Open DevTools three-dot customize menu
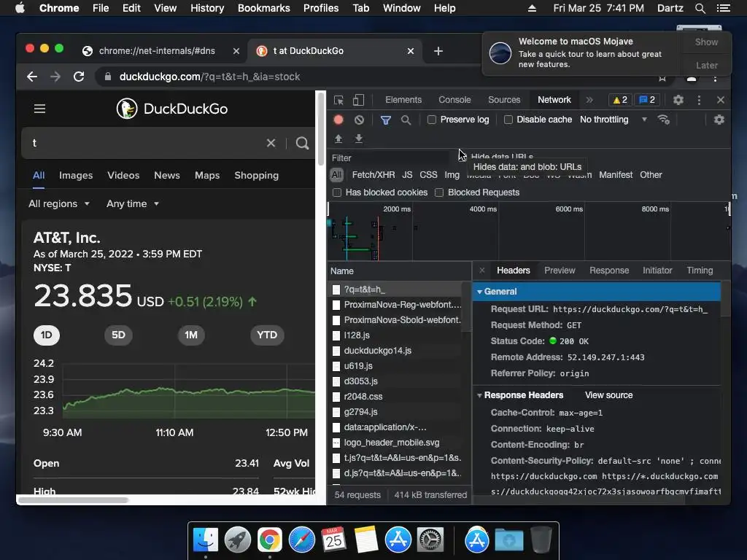The image size is (747, 560). click(x=699, y=100)
